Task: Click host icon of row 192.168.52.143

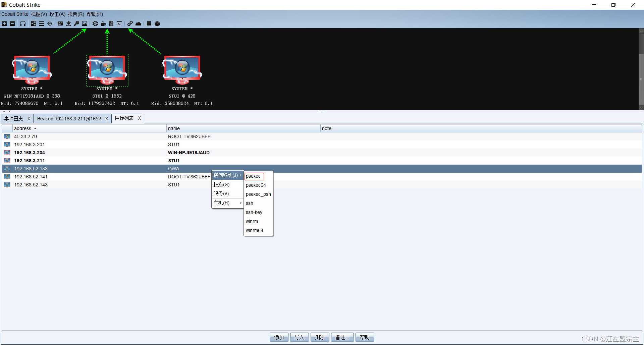Action: point(7,185)
